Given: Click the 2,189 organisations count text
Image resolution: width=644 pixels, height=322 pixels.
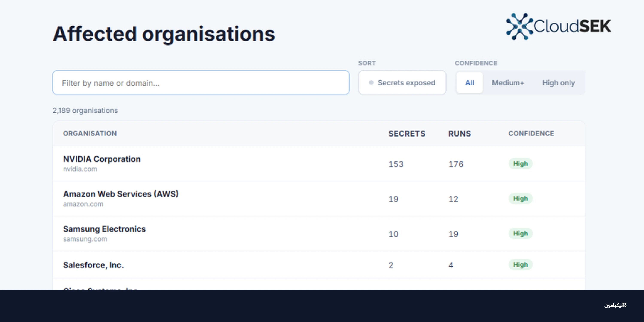Looking at the screenshot, I should (x=85, y=111).
